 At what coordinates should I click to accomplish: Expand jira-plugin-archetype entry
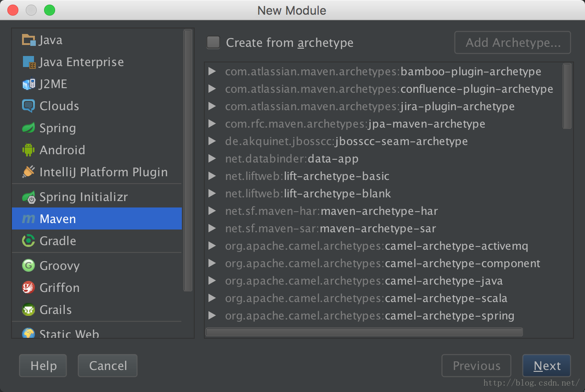212,106
